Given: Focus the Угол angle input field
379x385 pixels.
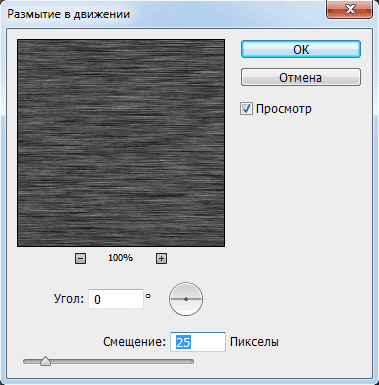Looking at the screenshot, I should click(116, 299).
